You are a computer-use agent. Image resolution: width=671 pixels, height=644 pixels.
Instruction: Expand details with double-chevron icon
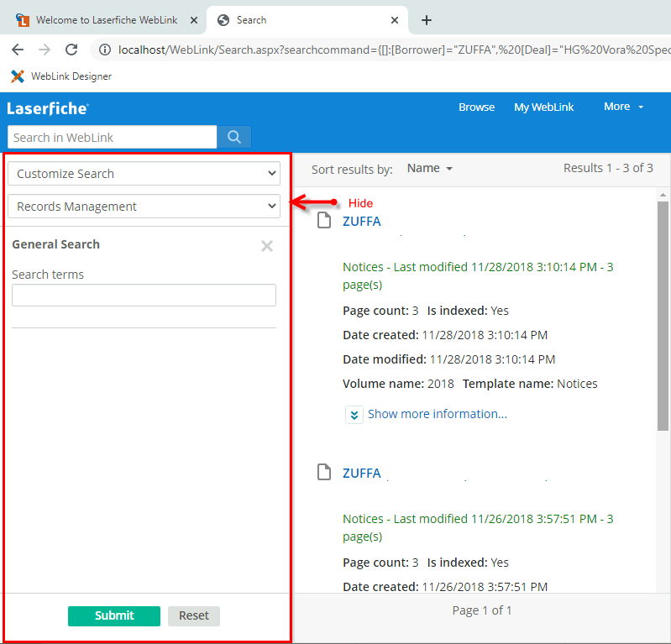pyautogui.click(x=354, y=415)
